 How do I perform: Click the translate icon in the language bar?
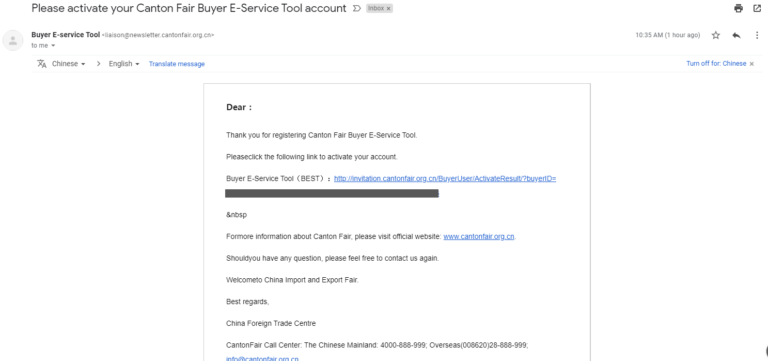(42, 64)
